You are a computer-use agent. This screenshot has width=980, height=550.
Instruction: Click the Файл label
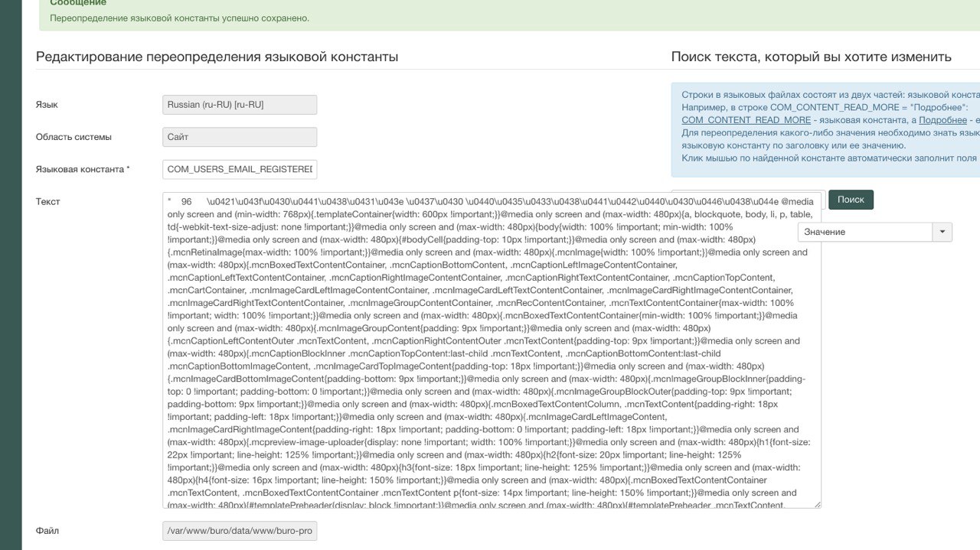(47, 531)
